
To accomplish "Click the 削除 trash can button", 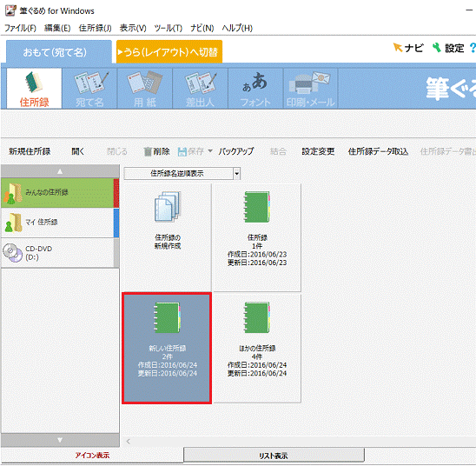I will (156, 151).
